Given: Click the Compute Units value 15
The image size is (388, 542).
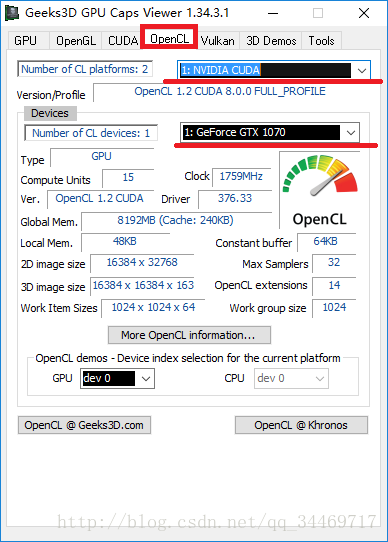Looking at the screenshot, I should click(x=128, y=177).
